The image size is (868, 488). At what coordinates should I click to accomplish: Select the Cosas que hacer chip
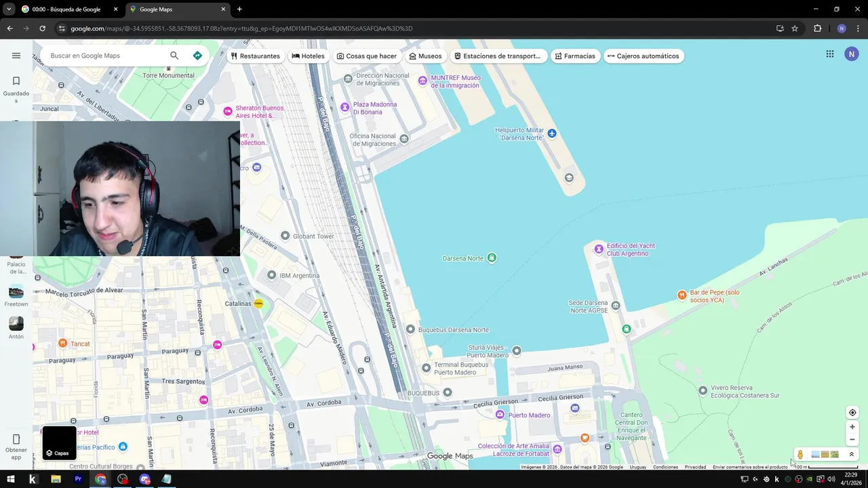tap(367, 56)
